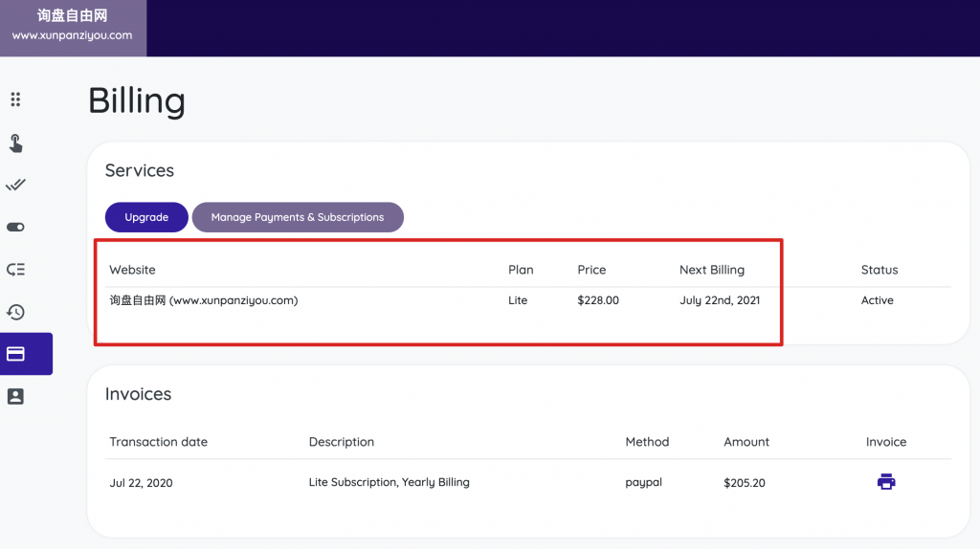Open the history clock icon

click(15, 312)
